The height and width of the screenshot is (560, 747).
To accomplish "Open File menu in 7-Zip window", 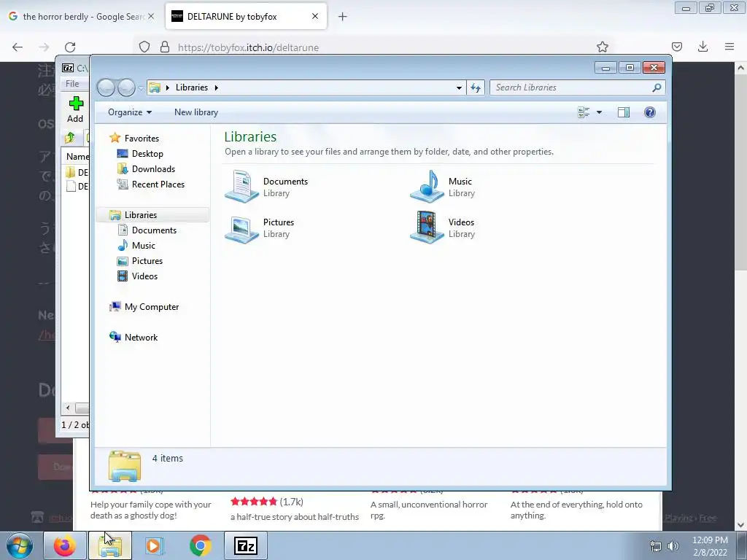I will click(72, 84).
